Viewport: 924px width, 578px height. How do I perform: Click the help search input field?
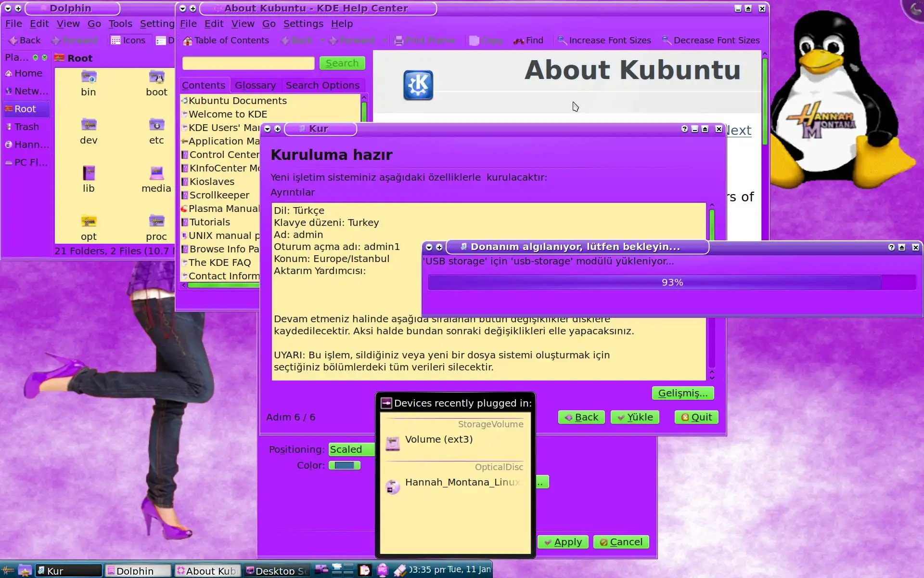pos(248,63)
